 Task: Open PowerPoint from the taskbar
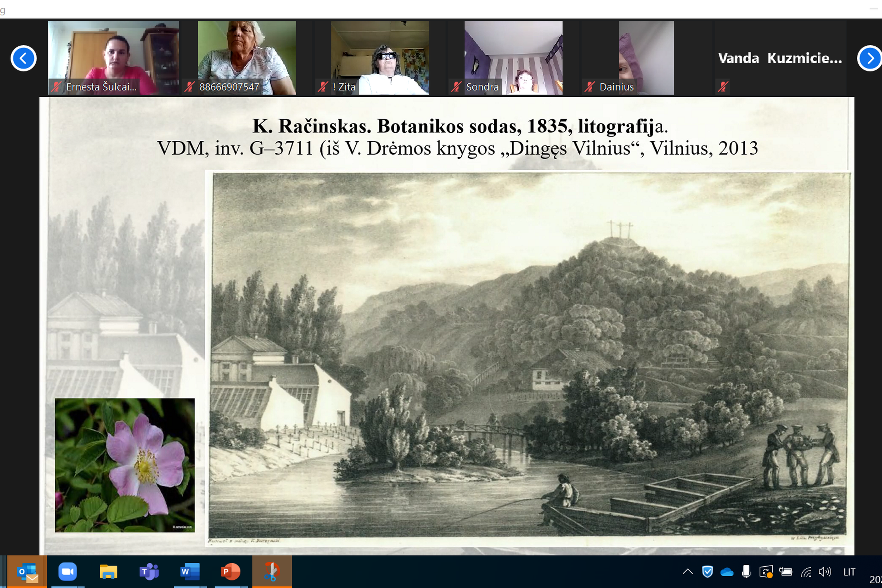click(x=231, y=572)
